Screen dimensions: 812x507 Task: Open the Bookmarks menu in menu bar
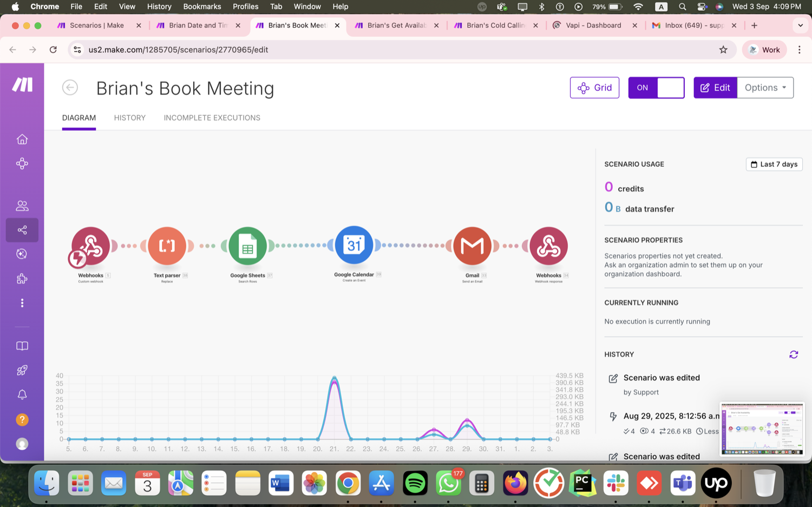202,6
